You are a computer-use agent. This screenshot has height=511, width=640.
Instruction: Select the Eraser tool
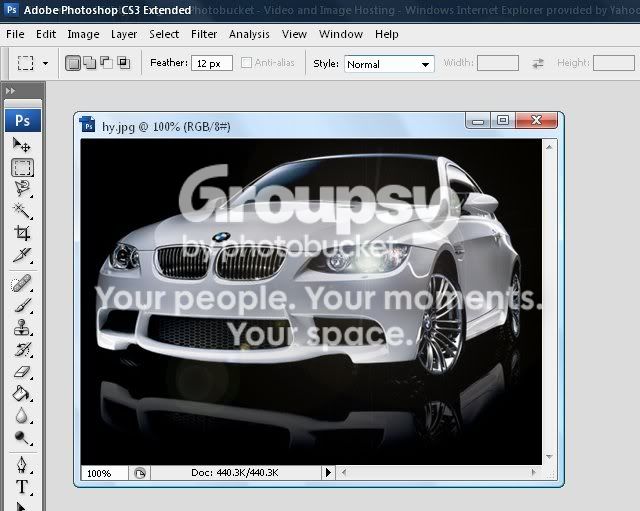pos(22,372)
